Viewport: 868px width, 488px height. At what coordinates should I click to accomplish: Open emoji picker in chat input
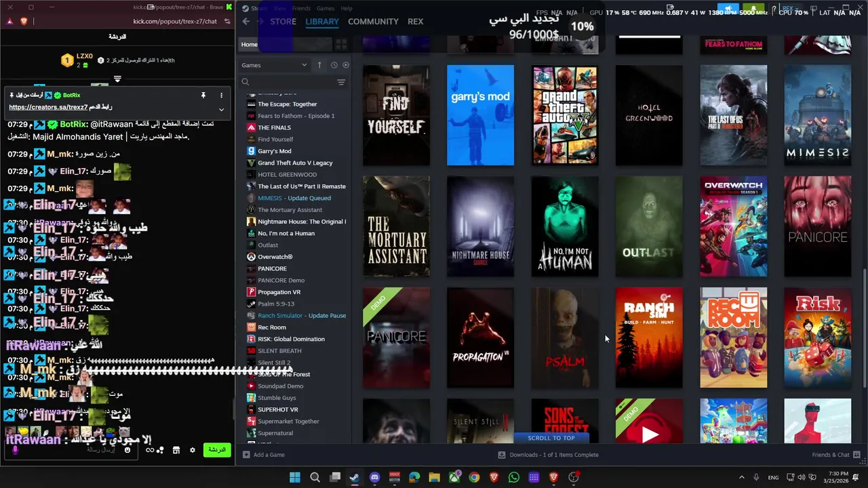pos(127,450)
